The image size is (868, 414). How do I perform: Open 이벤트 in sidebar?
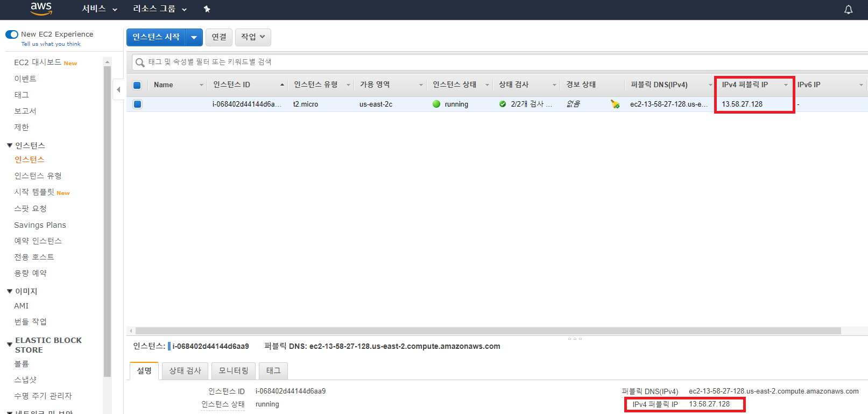[25, 79]
